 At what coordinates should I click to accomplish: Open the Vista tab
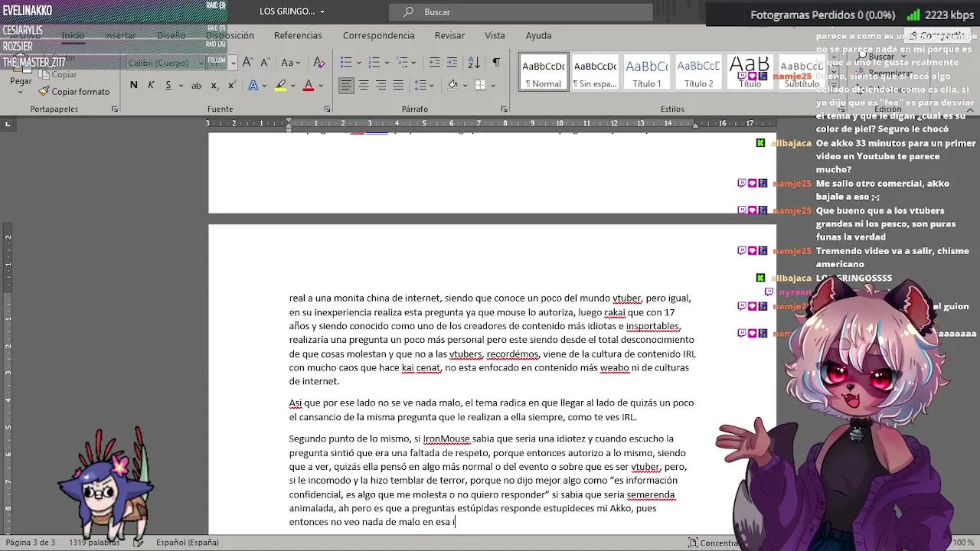tap(495, 35)
